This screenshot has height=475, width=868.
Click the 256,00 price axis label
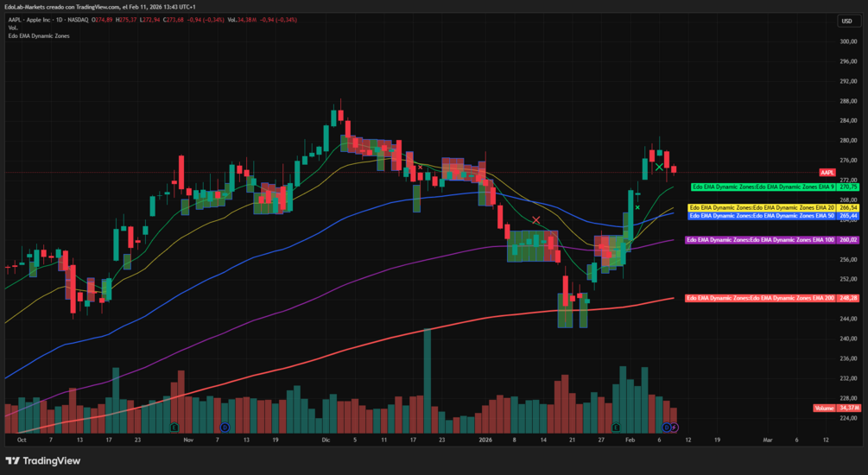click(x=848, y=260)
